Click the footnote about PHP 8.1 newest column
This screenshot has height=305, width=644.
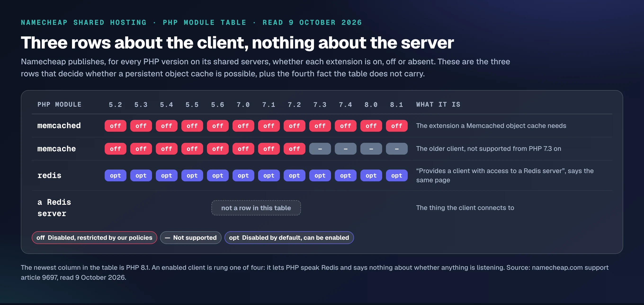click(x=314, y=272)
